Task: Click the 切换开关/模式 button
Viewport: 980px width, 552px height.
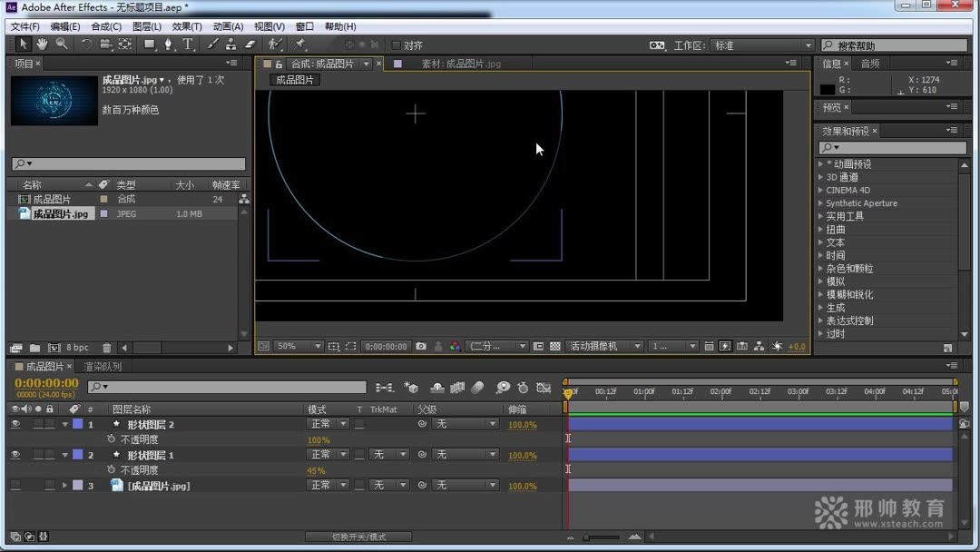Action: pos(358,537)
